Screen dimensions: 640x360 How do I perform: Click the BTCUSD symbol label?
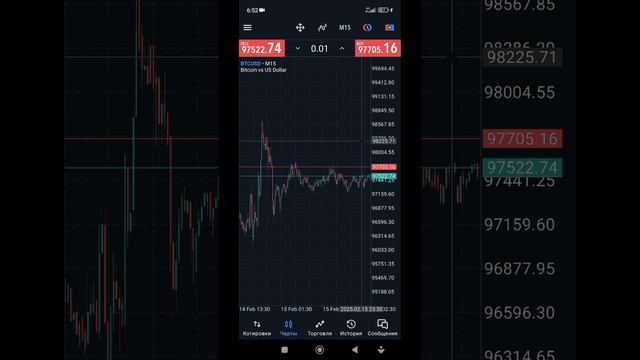click(250, 64)
